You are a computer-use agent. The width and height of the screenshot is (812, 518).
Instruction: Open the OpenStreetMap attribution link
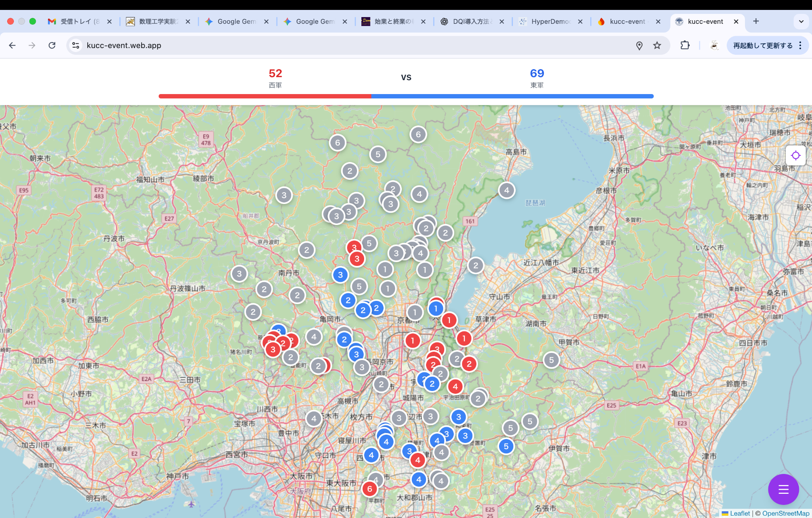pos(785,513)
